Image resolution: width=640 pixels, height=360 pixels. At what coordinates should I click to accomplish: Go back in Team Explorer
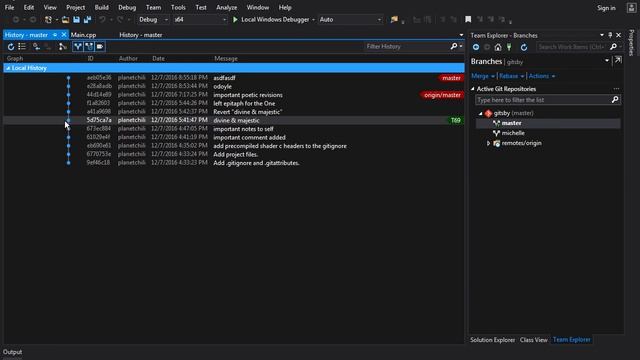476,47
